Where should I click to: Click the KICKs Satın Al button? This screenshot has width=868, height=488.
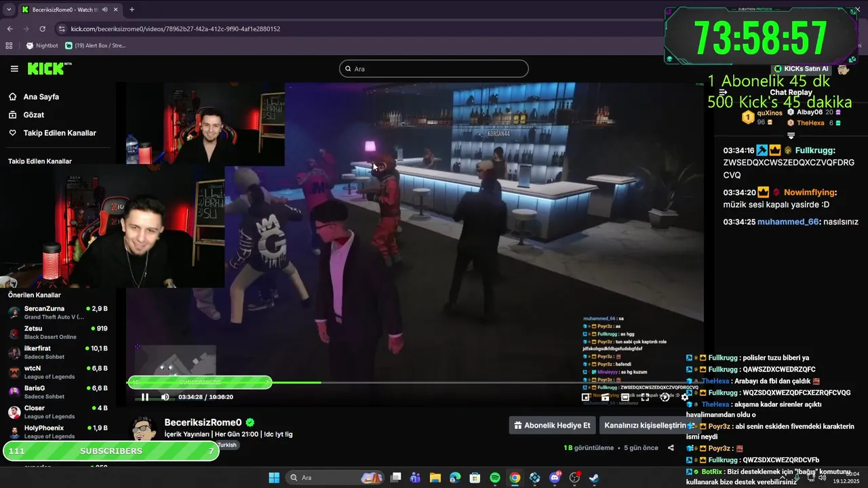click(802, 69)
